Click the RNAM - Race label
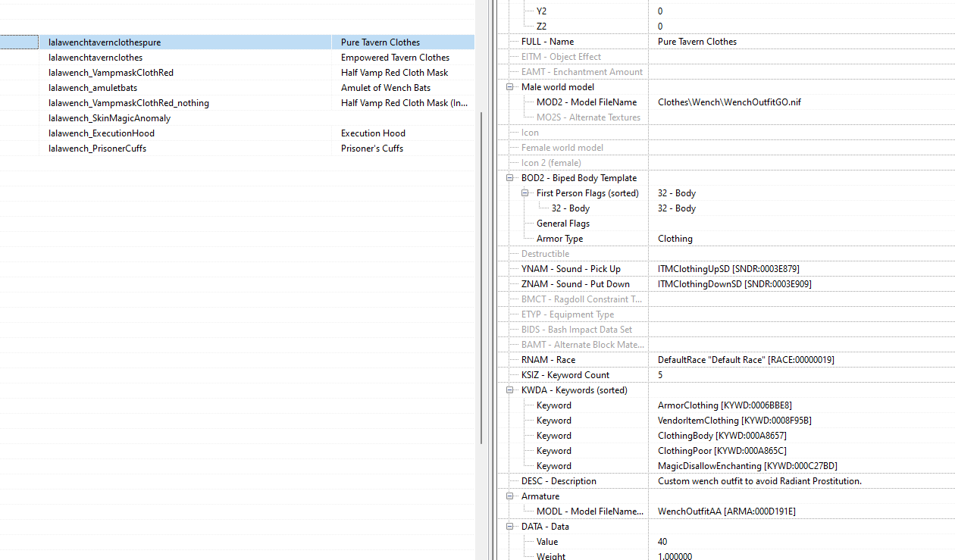955x560 pixels. click(x=548, y=360)
